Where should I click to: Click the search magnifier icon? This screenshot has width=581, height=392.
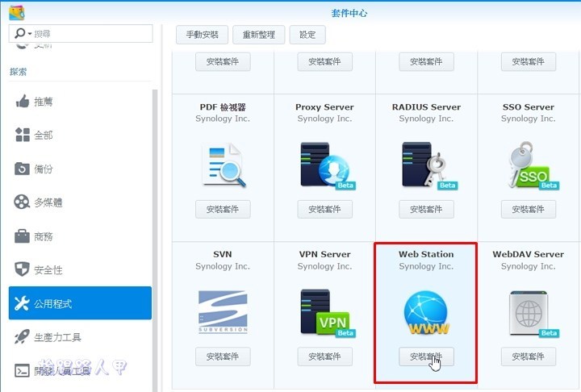tap(19, 33)
